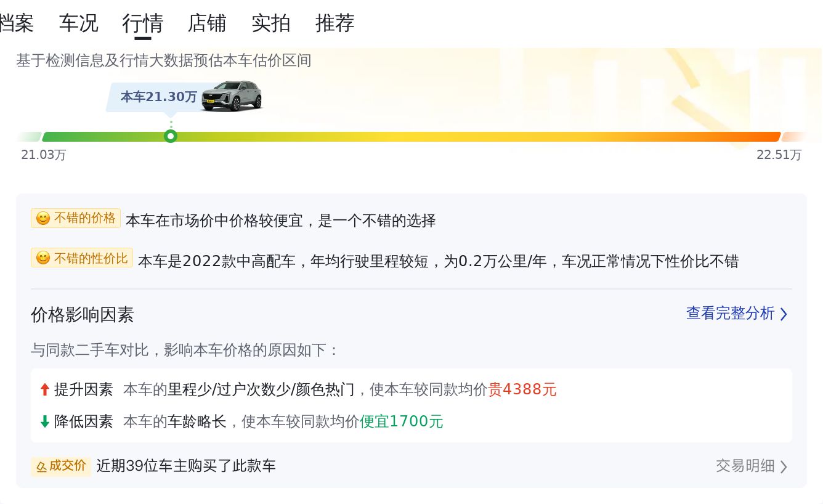Screen dimensions: 823x504
Task: Click the 价格影响因素 heading
Action: pyautogui.click(x=83, y=315)
